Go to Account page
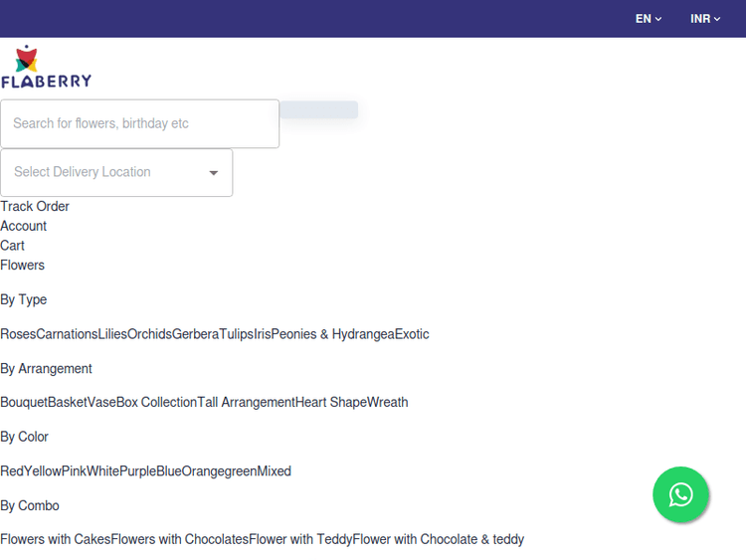The height and width of the screenshot is (560, 746). [24, 226]
